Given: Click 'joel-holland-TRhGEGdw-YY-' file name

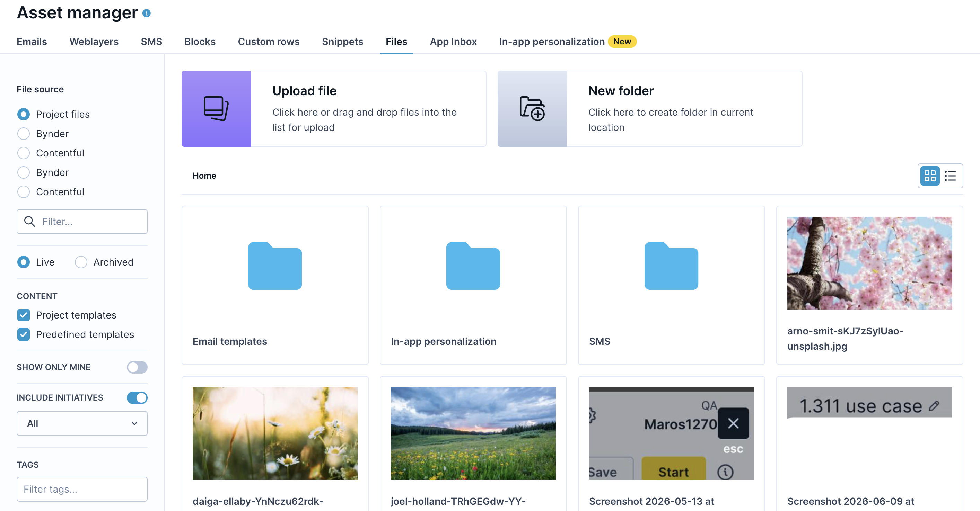Looking at the screenshot, I should (x=458, y=502).
